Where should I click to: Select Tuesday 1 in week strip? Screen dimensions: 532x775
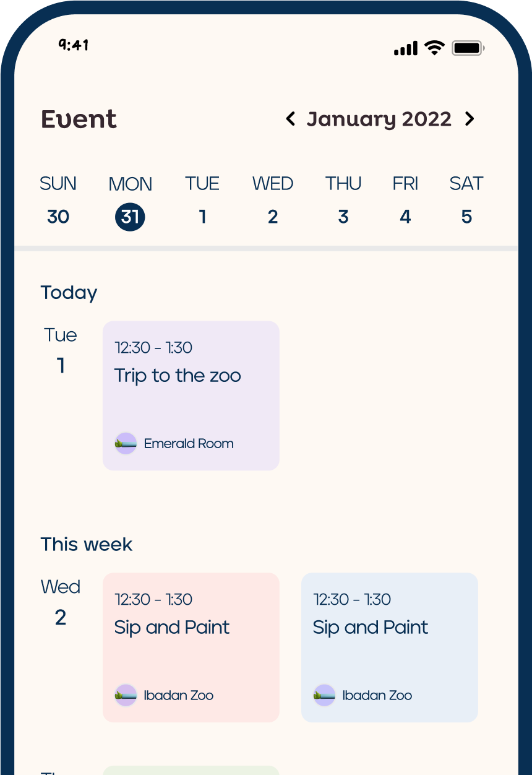202,217
